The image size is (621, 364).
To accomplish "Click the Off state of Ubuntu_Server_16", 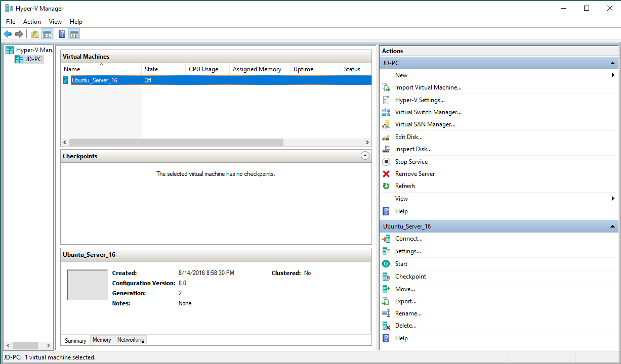I will click(148, 80).
